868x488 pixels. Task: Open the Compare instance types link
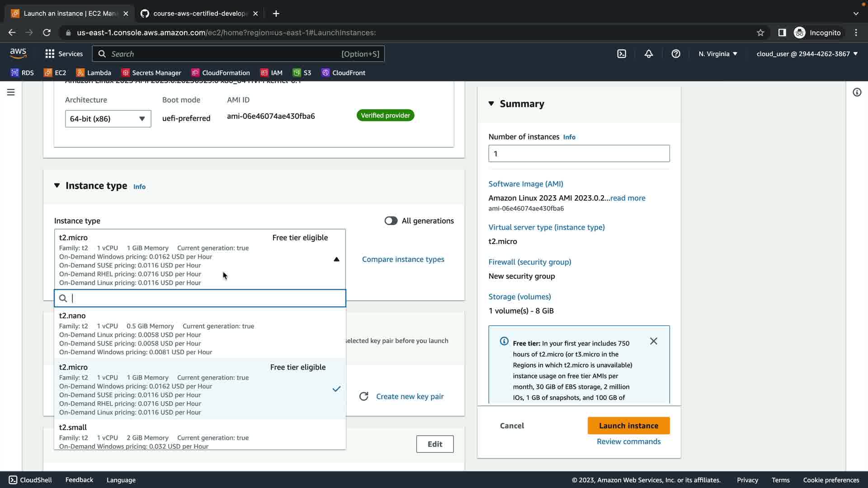(x=403, y=259)
